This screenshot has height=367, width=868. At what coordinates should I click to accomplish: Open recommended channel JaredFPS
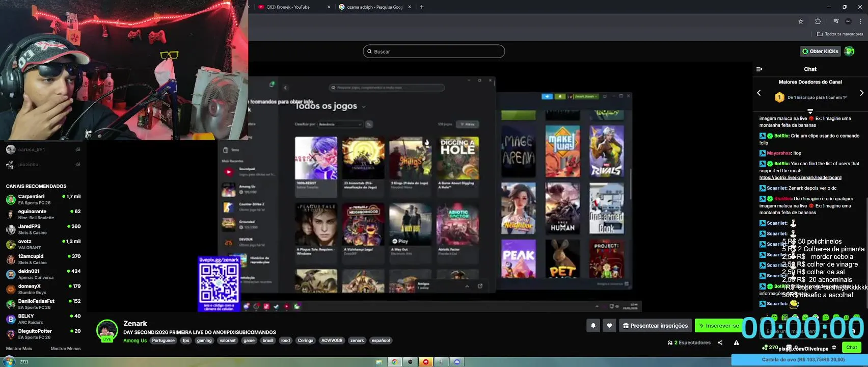point(43,229)
